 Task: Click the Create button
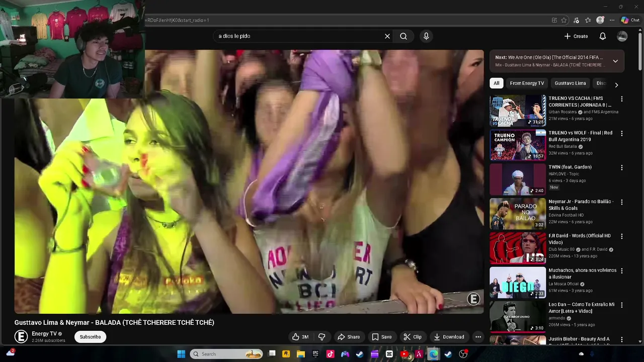click(576, 36)
